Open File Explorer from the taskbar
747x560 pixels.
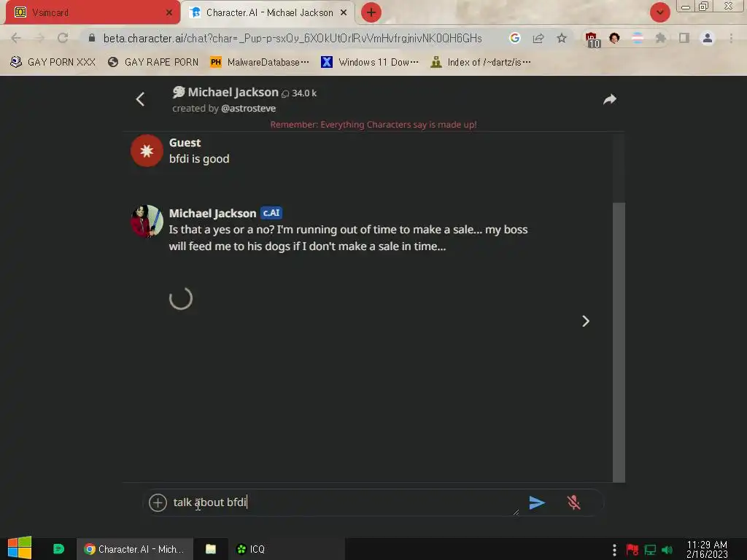pos(211,549)
